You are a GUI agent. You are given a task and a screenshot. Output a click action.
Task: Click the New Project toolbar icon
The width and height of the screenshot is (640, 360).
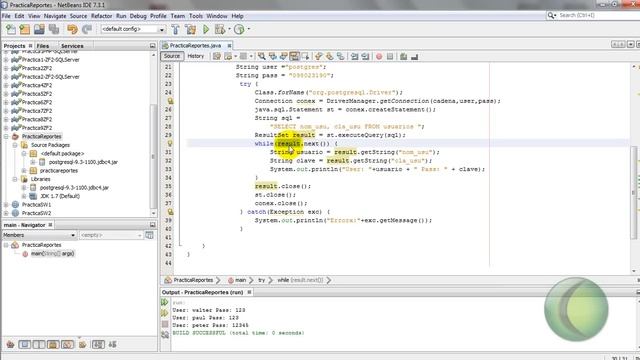pos(25,29)
